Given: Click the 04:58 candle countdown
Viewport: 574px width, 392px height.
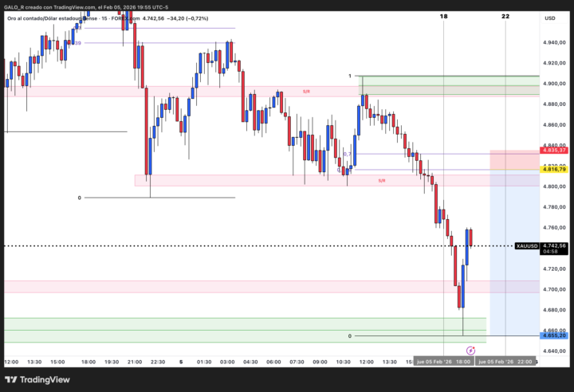Looking at the screenshot, I should coord(550,252).
